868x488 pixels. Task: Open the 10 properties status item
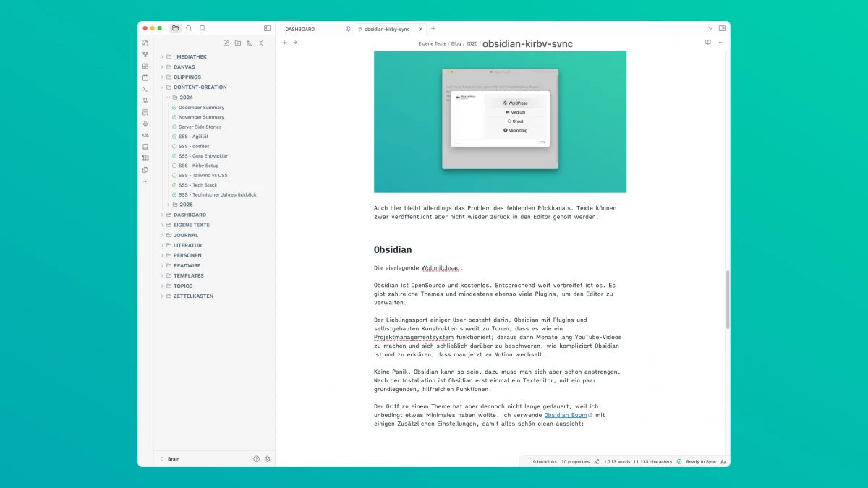[575, 461]
